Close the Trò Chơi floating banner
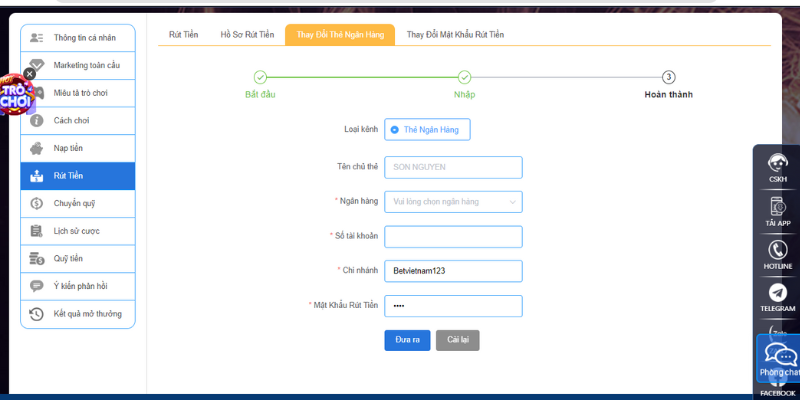 (x=29, y=73)
